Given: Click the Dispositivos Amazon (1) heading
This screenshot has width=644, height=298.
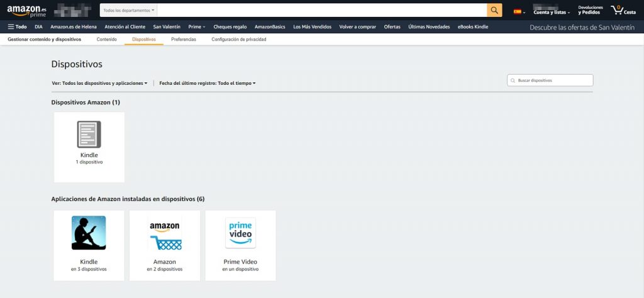Looking at the screenshot, I should pos(86,102).
